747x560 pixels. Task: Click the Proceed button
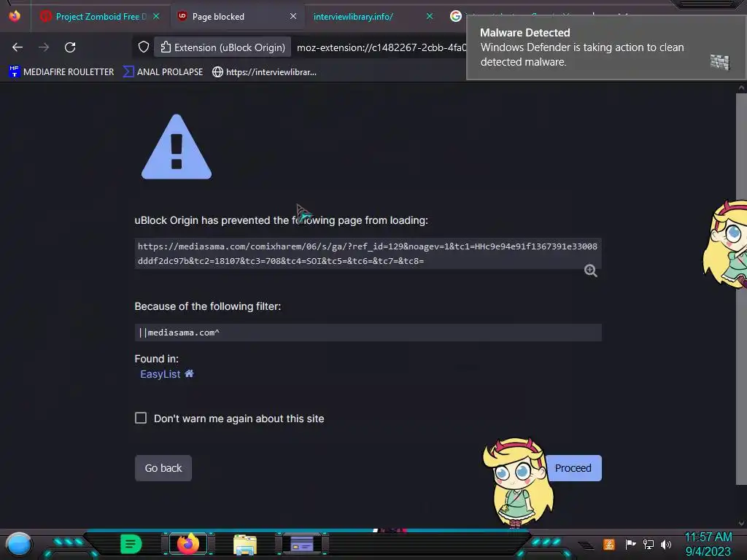tap(573, 468)
